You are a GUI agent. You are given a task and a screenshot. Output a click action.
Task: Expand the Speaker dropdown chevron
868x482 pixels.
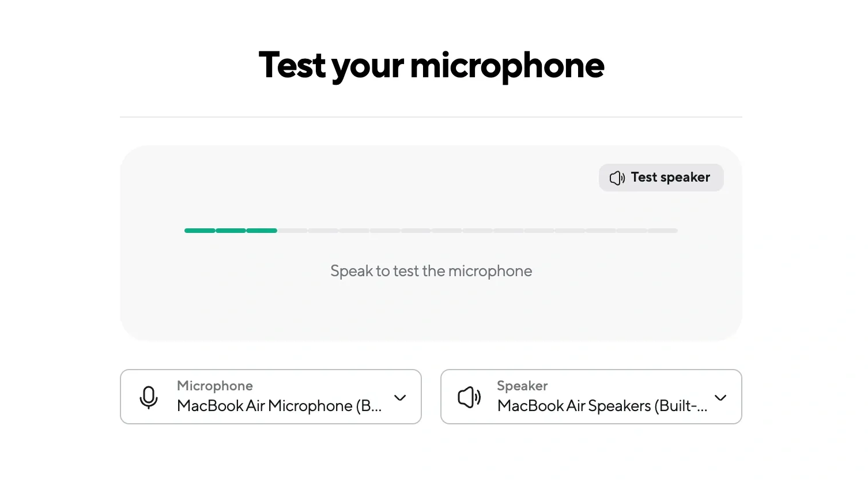point(720,397)
